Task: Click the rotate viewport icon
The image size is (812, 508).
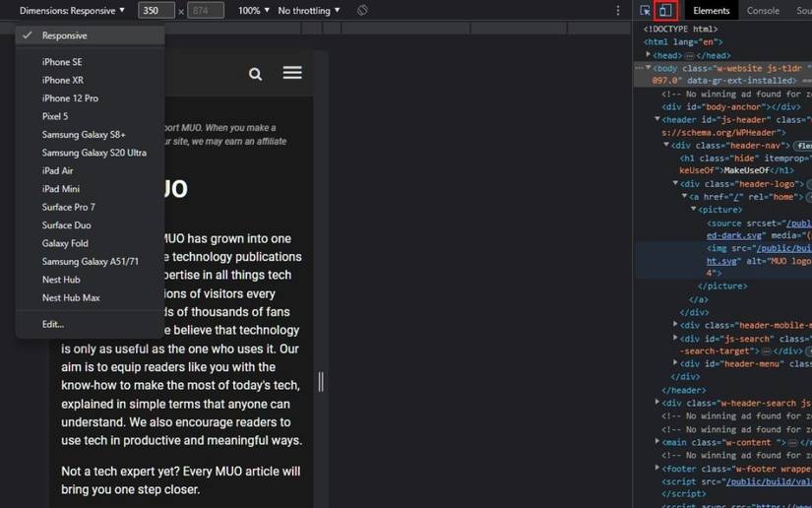Action: pos(362,11)
